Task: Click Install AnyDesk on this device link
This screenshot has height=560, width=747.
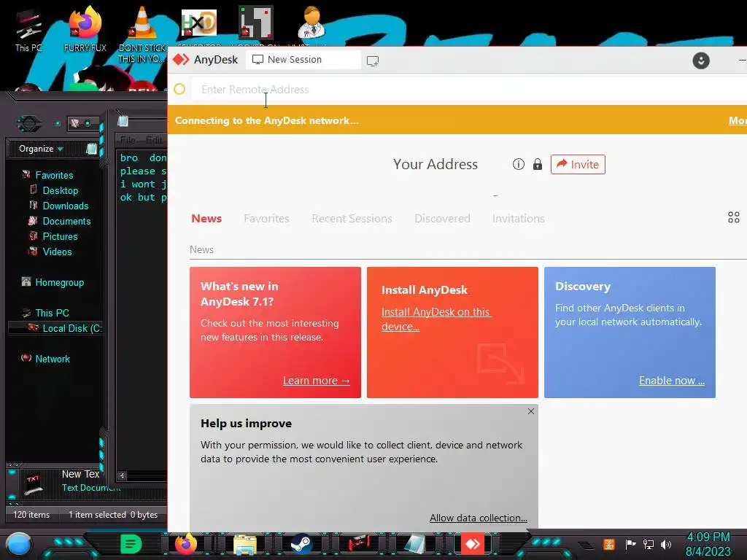Action: point(436,319)
